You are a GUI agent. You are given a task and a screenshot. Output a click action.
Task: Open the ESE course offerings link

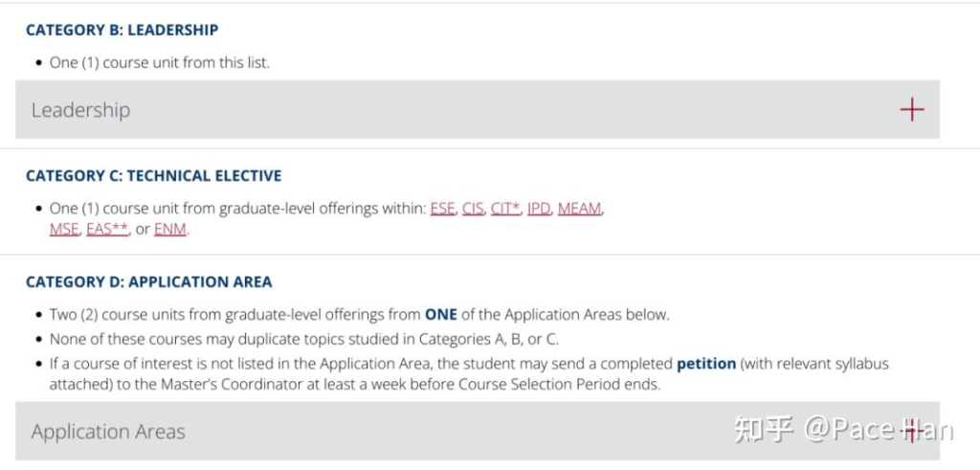(442, 208)
